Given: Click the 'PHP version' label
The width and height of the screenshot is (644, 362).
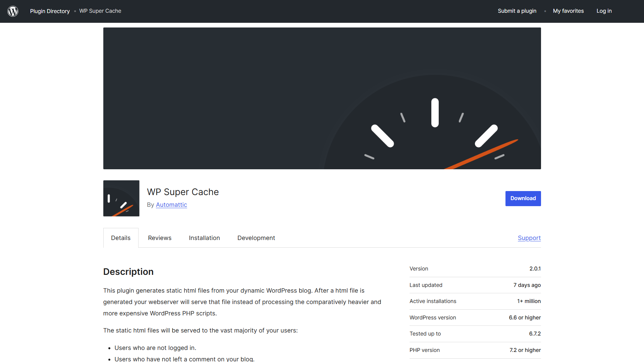Looking at the screenshot, I should click(425, 350).
